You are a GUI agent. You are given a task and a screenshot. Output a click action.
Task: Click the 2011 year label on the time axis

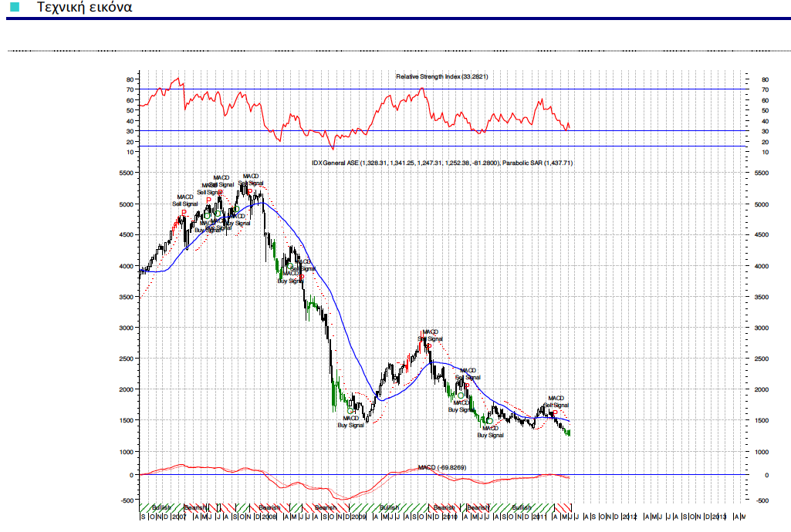[x=539, y=517]
